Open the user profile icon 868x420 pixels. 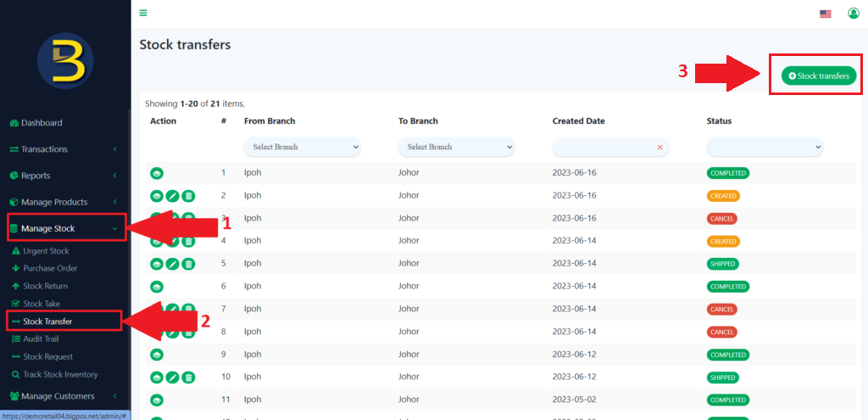coord(853,14)
